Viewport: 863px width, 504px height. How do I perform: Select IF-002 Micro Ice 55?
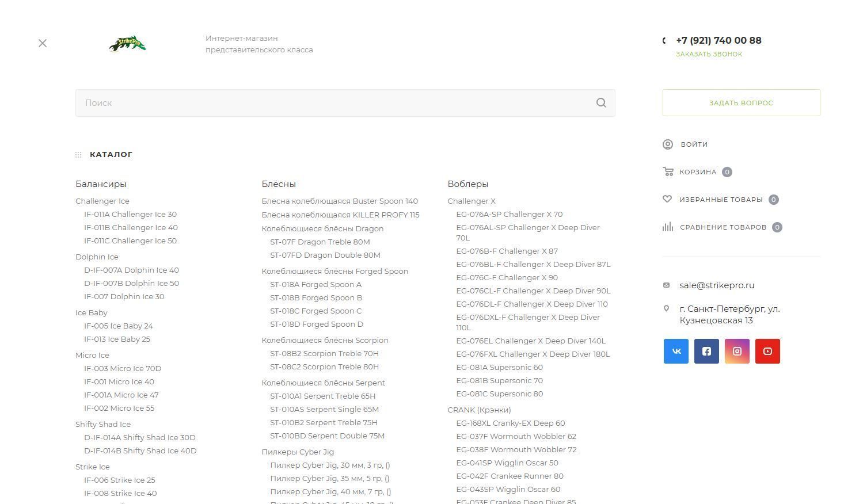[x=119, y=408]
